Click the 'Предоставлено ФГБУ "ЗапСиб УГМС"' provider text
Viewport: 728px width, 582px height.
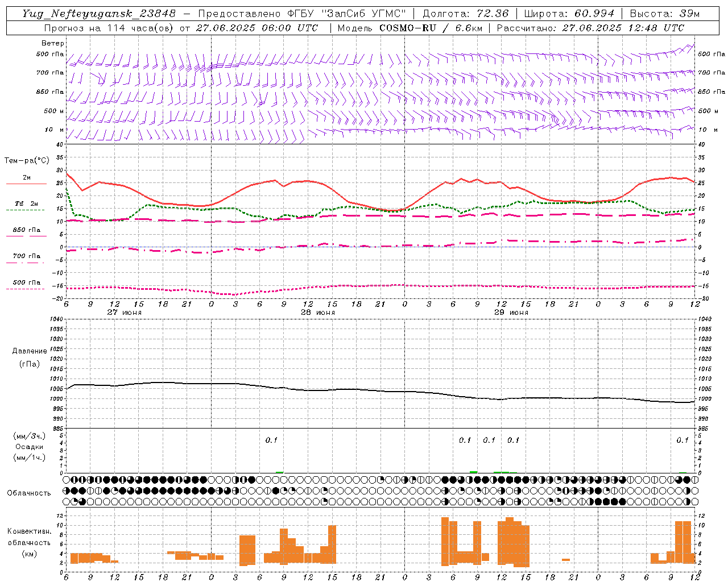301,14
